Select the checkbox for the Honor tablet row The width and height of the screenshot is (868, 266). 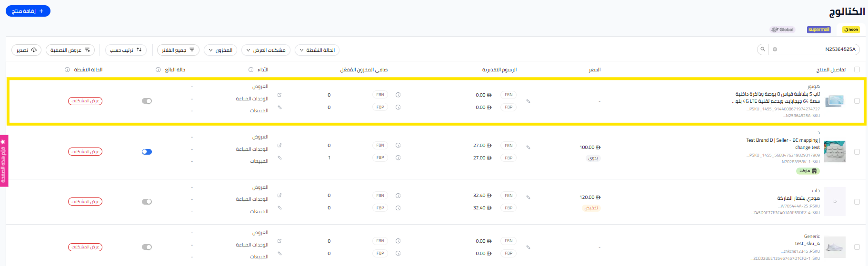(x=857, y=101)
